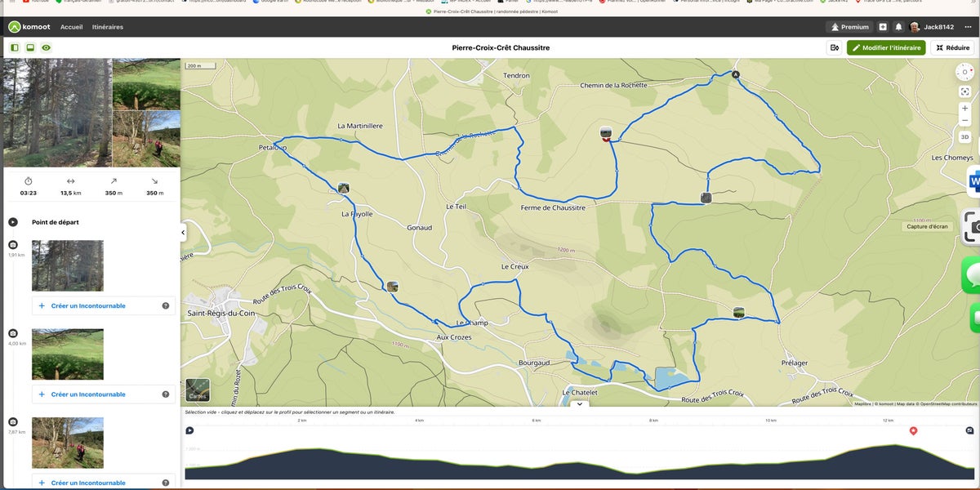Screen dimensions: 980x490
Task: Toggle the bottom elevation panel view
Action: pos(30,48)
